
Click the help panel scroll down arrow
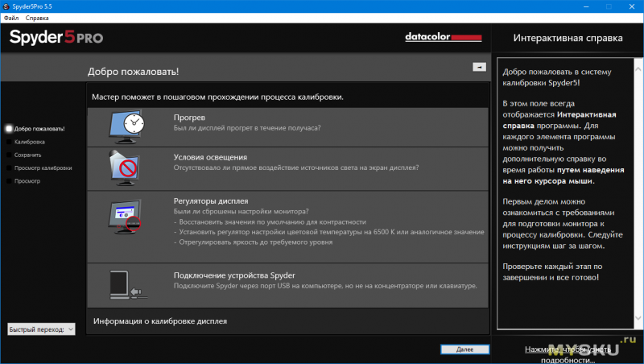(x=638, y=318)
